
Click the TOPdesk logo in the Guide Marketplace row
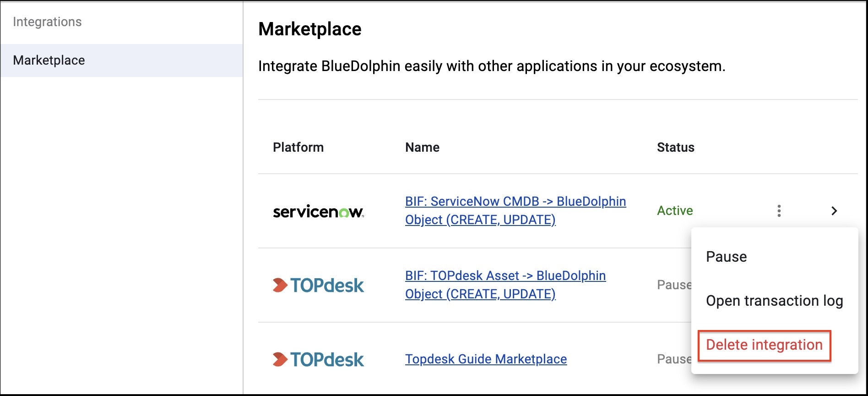coord(318,359)
